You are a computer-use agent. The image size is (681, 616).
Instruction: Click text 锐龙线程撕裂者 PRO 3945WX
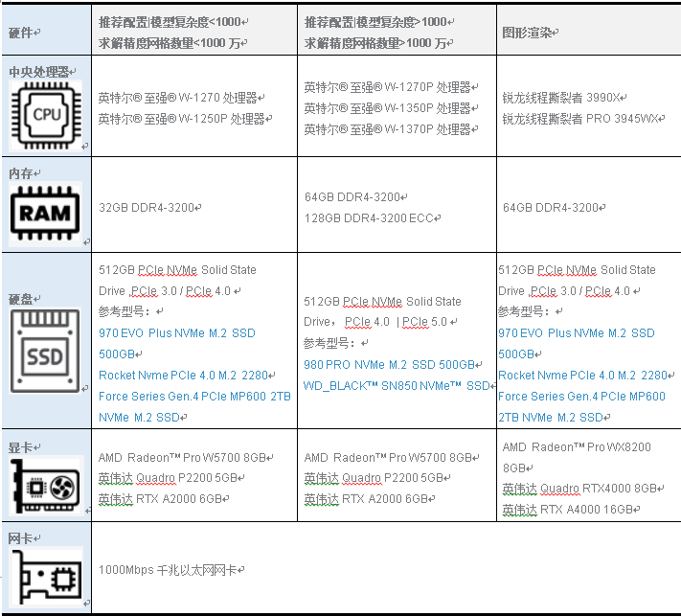coord(580,119)
